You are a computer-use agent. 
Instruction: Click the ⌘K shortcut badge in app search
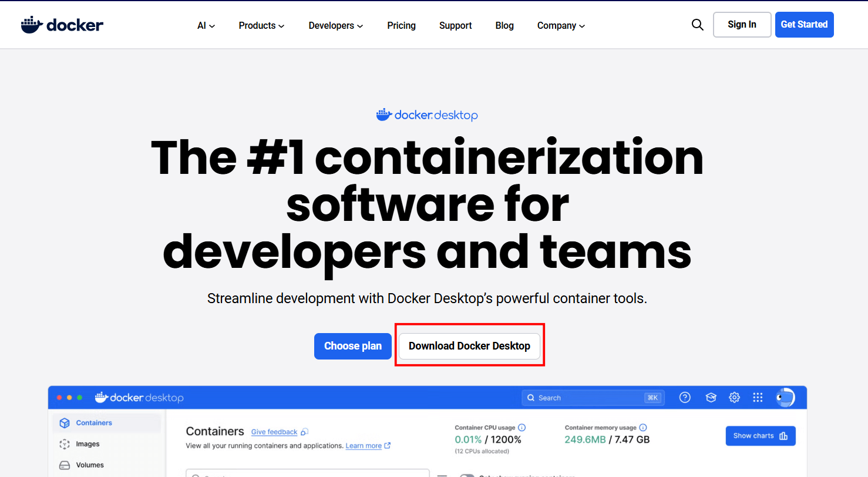pos(652,398)
